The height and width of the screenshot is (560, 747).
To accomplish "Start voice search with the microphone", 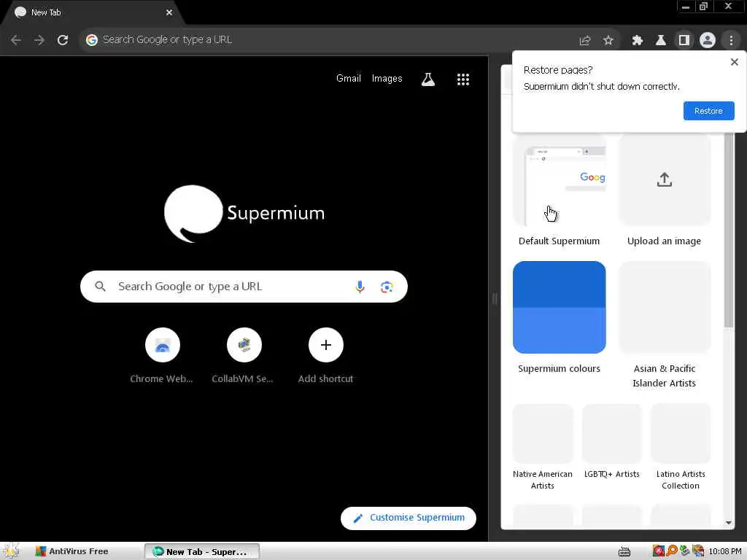I will pyautogui.click(x=360, y=287).
